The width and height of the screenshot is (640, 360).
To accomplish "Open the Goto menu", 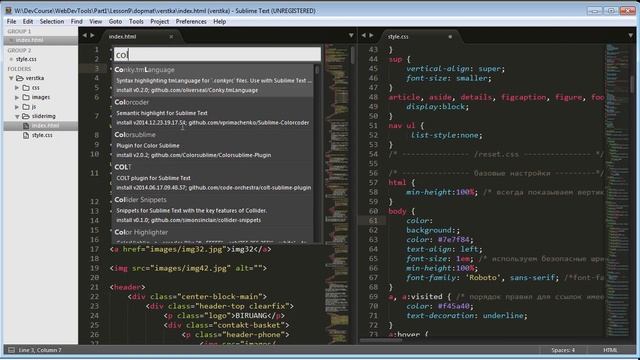I will (115, 21).
